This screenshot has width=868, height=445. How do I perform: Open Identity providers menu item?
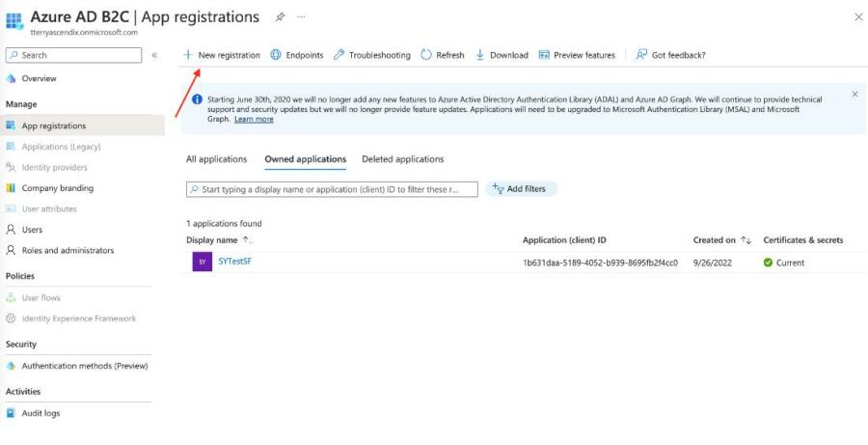54,167
